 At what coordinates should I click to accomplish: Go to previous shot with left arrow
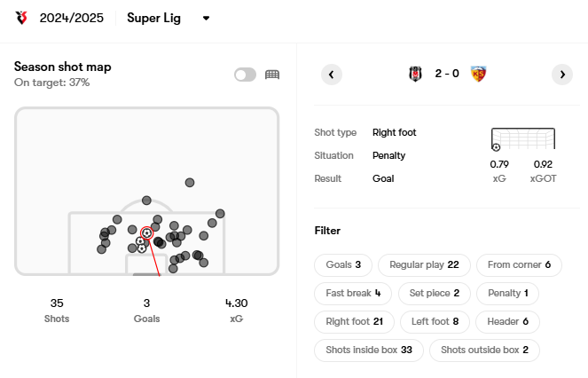tap(332, 75)
